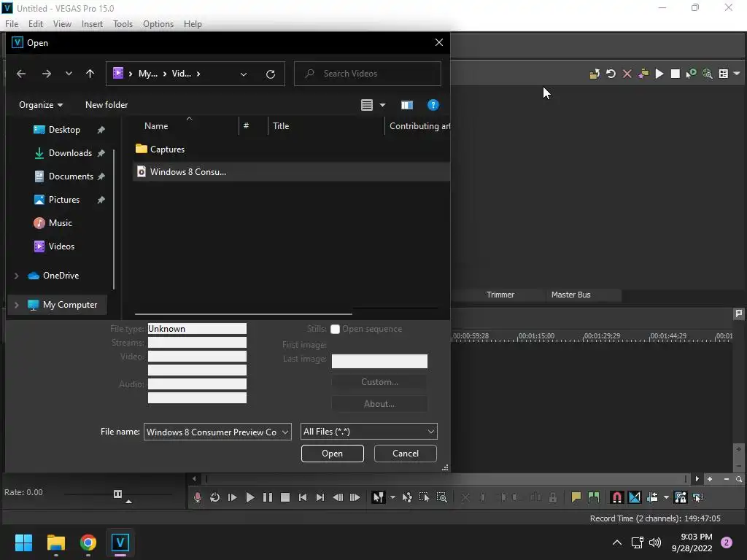Screen dimensions: 747x560
Task: Click the Search Videos field
Action: [x=368, y=74]
